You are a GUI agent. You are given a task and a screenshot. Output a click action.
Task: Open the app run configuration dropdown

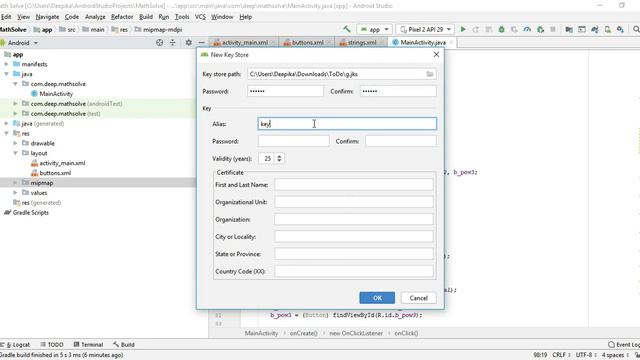tap(374, 29)
